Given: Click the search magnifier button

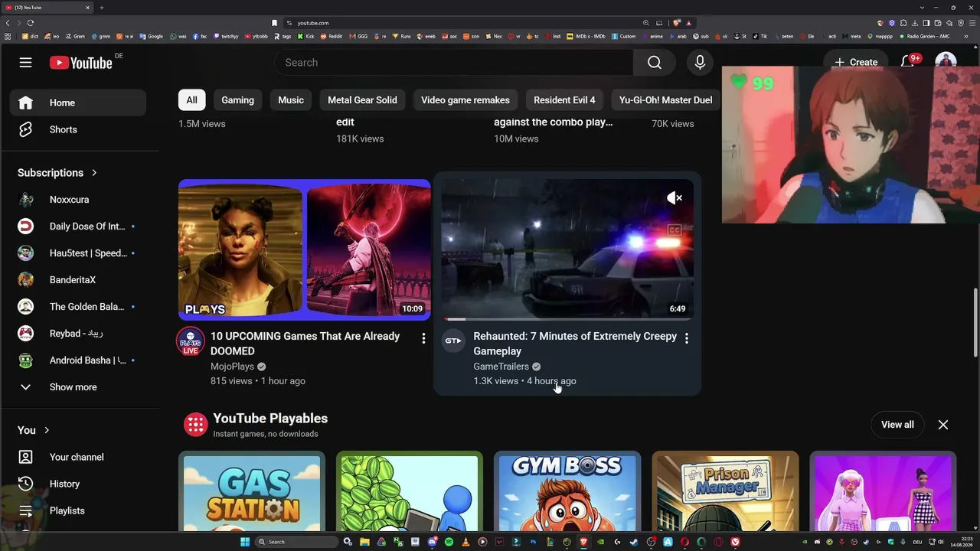Looking at the screenshot, I should click(x=655, y=63).
